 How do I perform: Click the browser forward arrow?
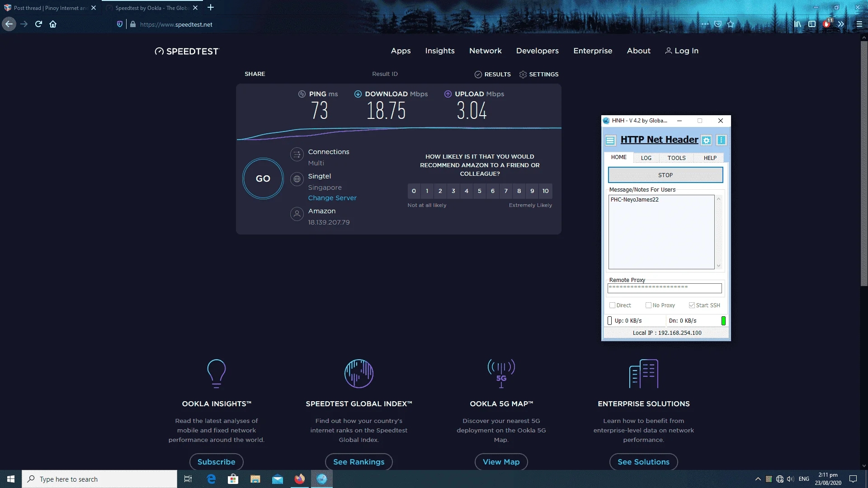pos(24,24)
